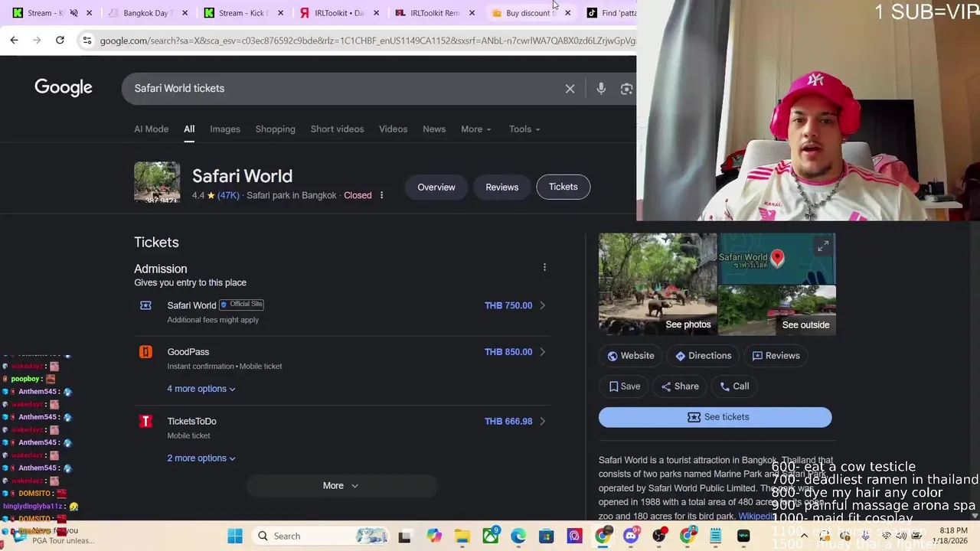Click the browser address bar URL
The height and width of the screenshot is (551, 980).
[367, 41]
